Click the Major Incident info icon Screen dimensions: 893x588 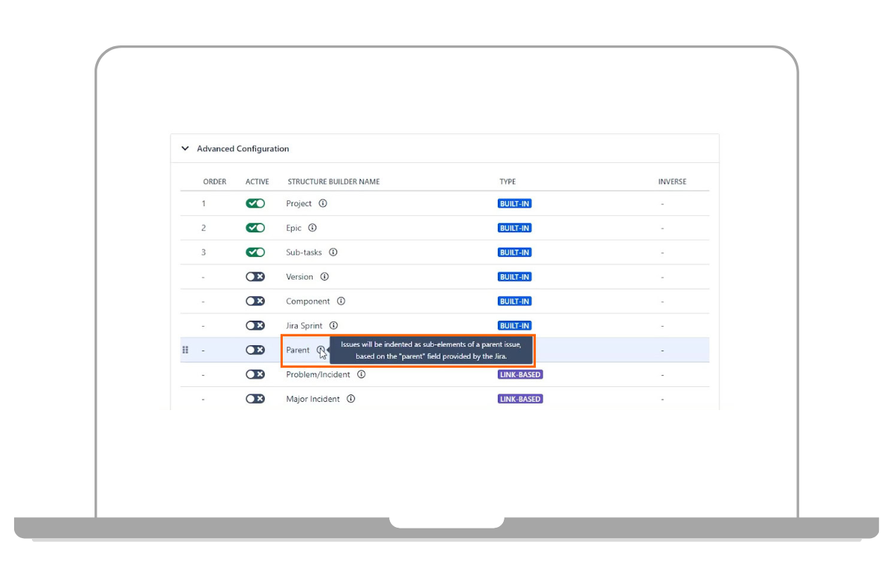click(x=351, y=399)
